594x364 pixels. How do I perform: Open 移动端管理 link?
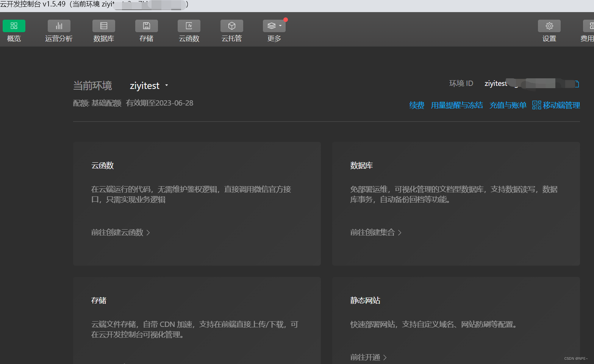pos(561,105)
